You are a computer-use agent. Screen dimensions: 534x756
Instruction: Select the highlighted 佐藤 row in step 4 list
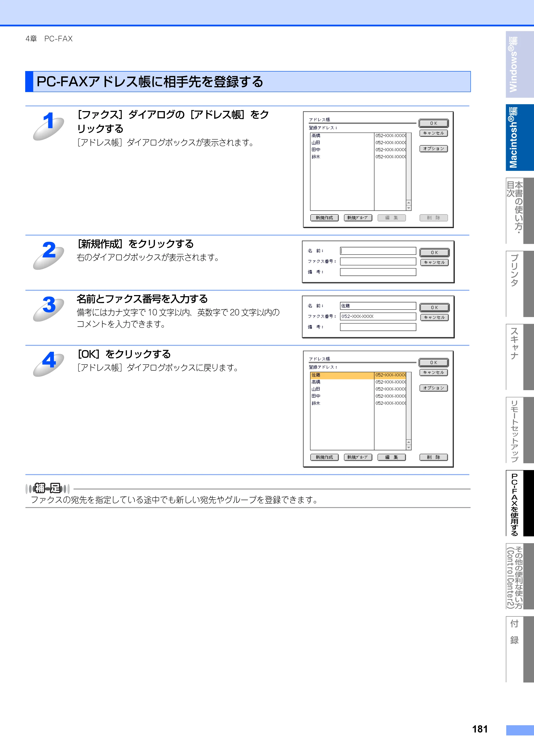358,375
